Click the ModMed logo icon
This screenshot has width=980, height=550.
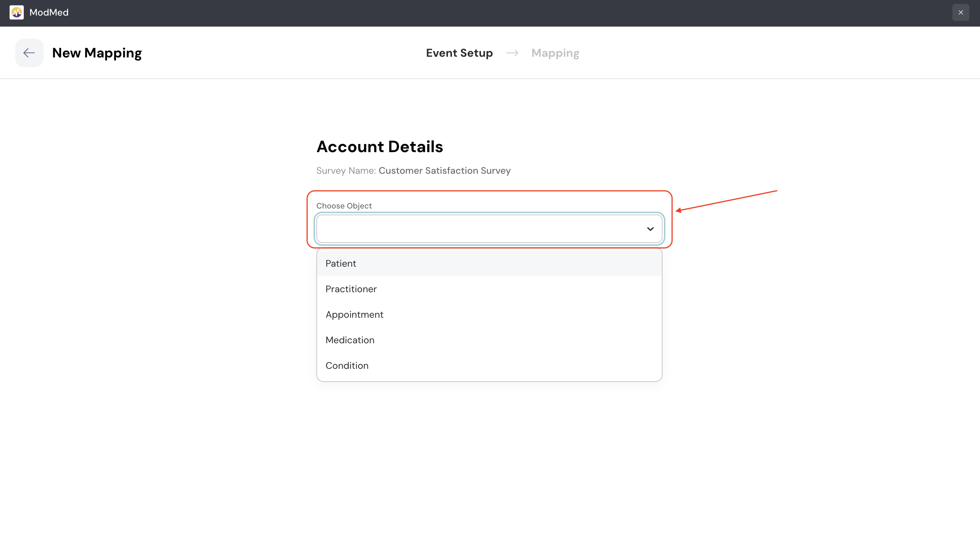point(16,12)
